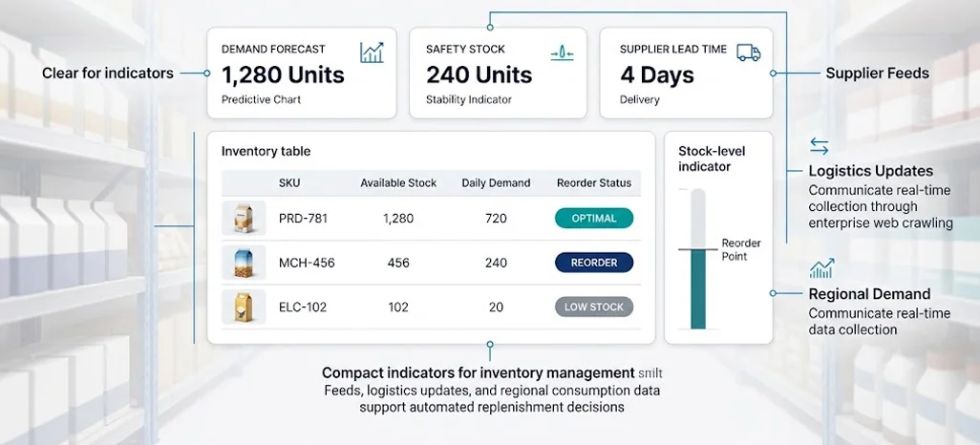
Task: Click the stock-level indicator bar
Action: [x=698, y=259]
